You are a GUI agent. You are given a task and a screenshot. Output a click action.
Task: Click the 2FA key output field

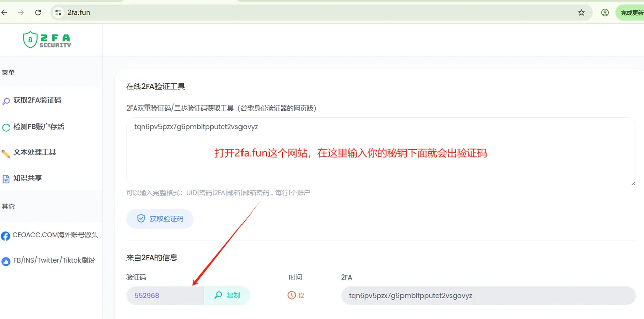[489, 296]
